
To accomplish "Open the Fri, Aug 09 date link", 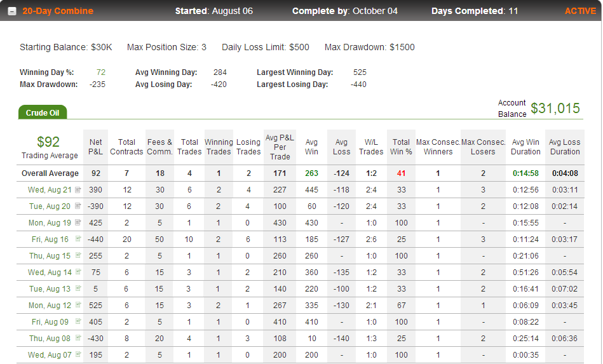I will 50,322.
